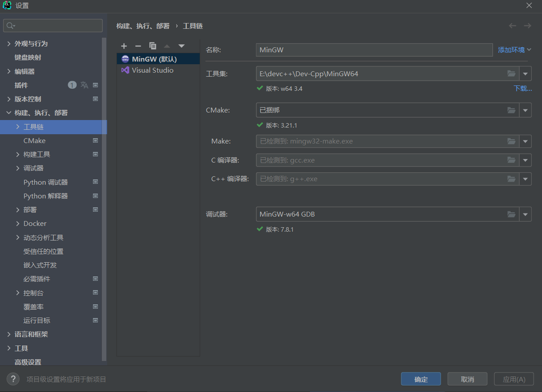The image size is (542, 392).
Task: Expand the 工具 settings section
Action: pos(9,348)
